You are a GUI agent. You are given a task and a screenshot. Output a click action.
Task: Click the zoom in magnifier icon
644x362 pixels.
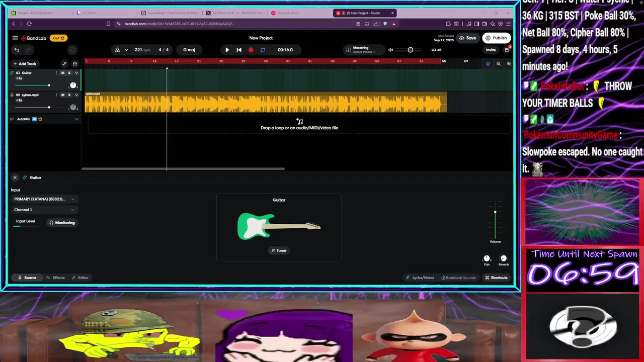click(509, 64)
